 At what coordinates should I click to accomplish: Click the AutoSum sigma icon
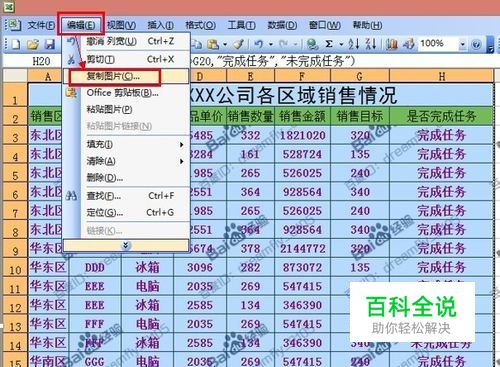coord(329,44)
